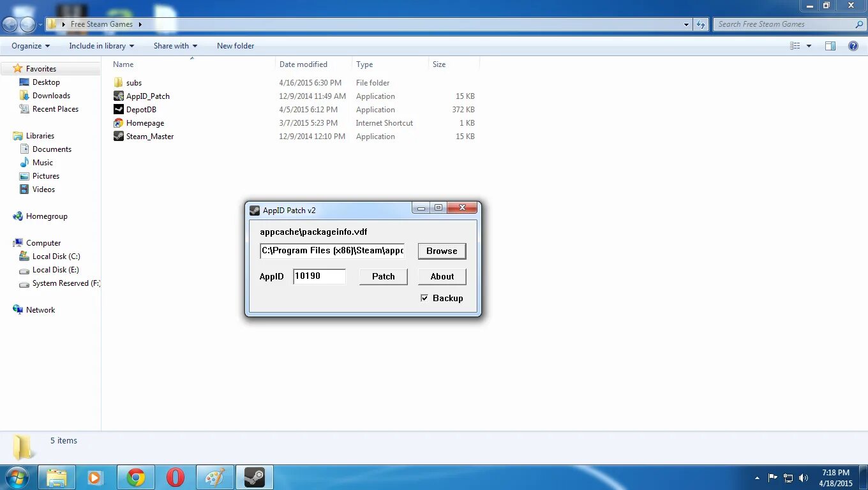Show hidden tray icons arrow
Image resolution: width=868 pixels, height=490 pixels.
[757, 478]
